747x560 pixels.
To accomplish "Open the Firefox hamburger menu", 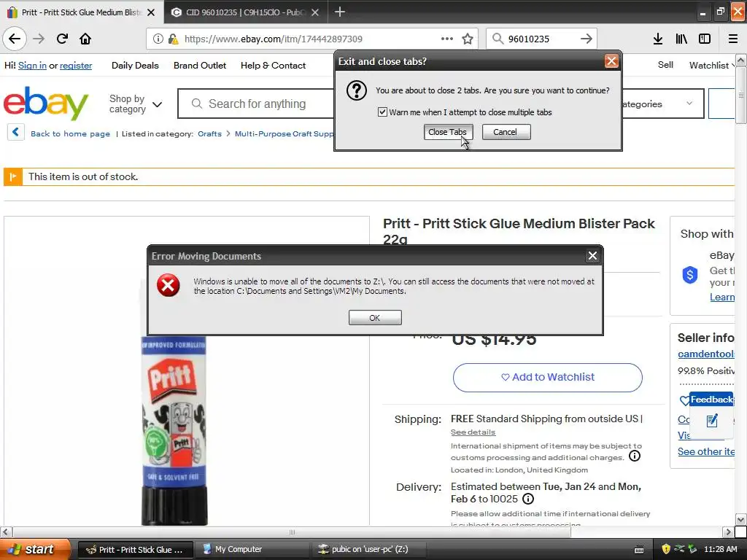I will pos(732,39).
